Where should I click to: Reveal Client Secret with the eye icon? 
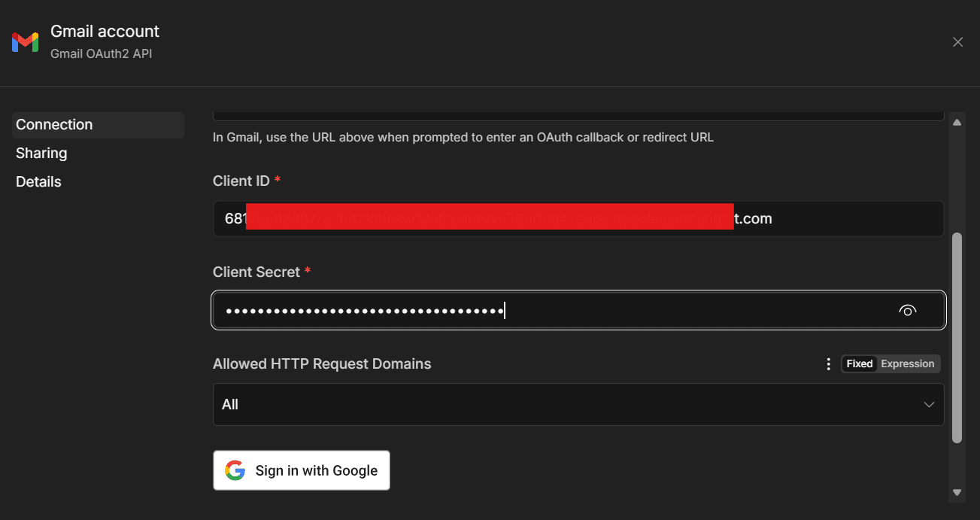[908, 310]
